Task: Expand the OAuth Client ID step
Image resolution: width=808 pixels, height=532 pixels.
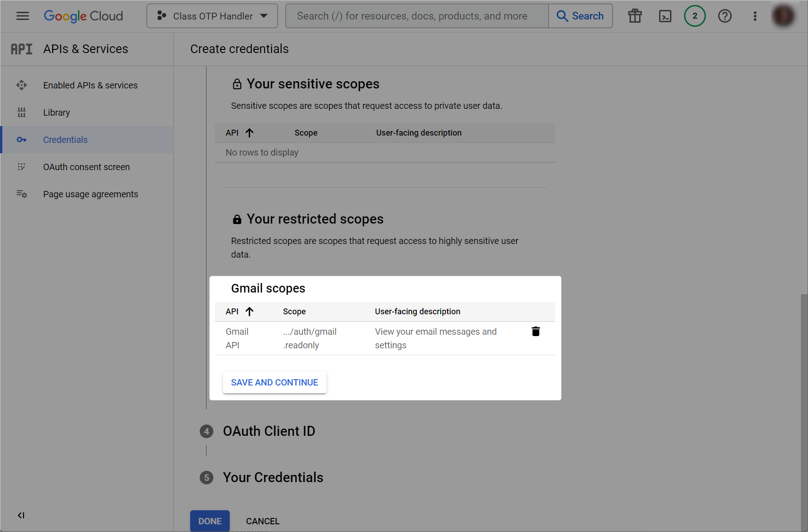Action: (269, 431)
